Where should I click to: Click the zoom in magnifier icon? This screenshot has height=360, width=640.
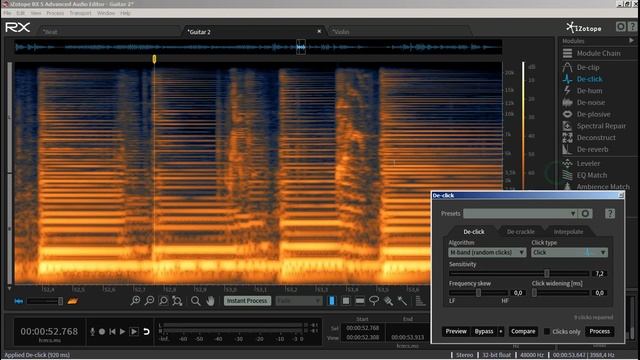click(x=135, y=301)
